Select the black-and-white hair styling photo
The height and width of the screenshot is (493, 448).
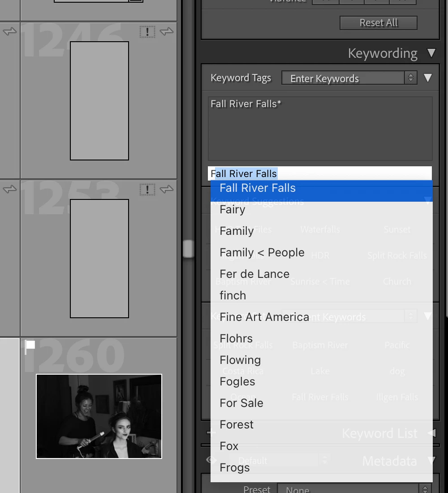pyautogui.click(x=99, y=416)
